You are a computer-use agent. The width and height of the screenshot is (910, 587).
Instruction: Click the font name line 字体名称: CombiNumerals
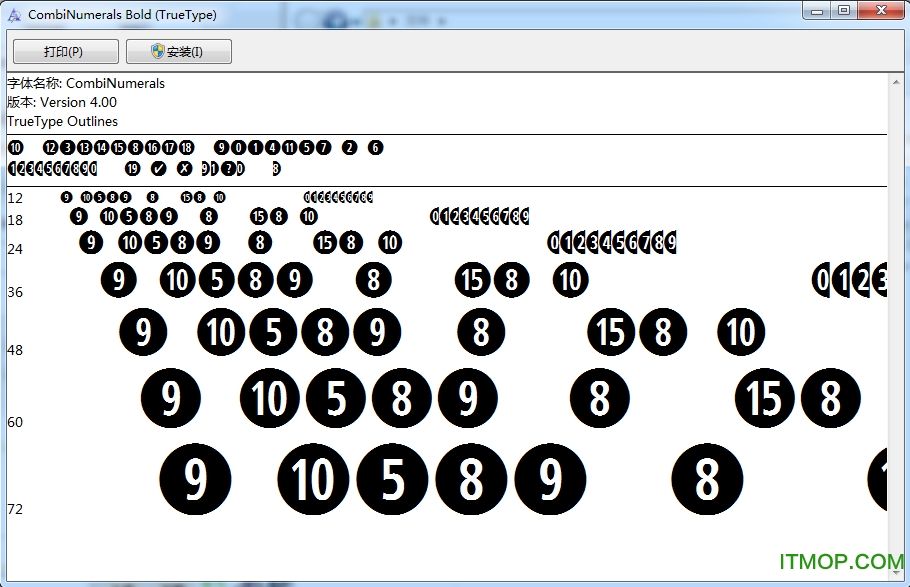(86, 84)
